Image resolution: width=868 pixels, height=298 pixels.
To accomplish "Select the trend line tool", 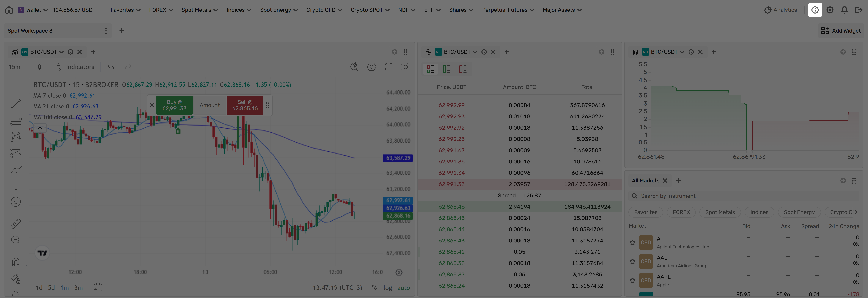I will pyautogui.click(x=16, y=104).
